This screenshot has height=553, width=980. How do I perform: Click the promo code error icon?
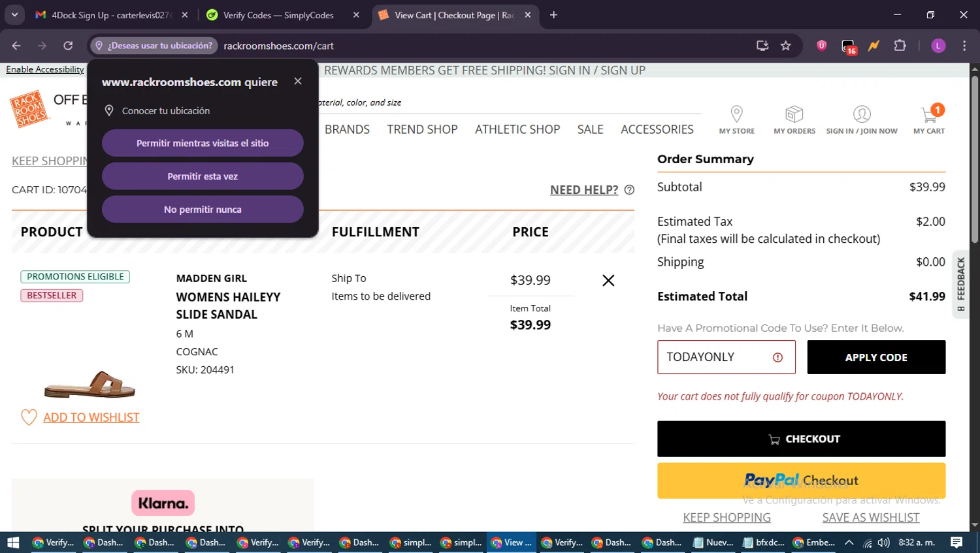(777, 357)
